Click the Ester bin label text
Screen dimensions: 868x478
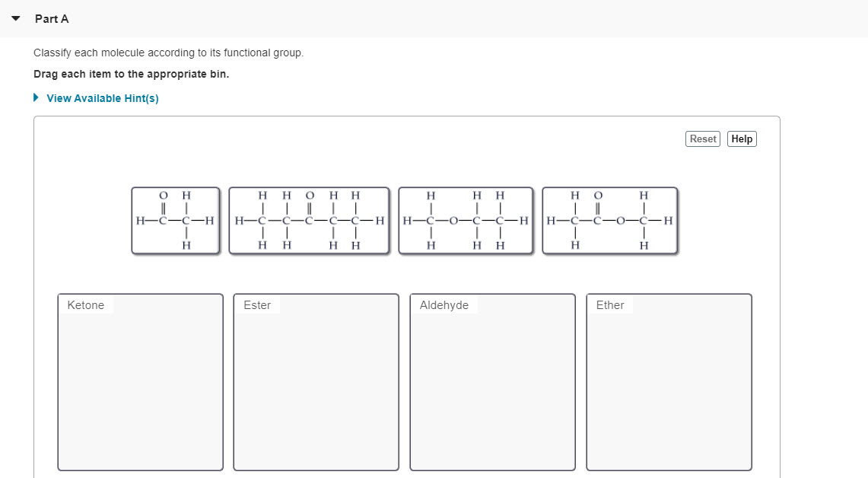click(256, 304)
